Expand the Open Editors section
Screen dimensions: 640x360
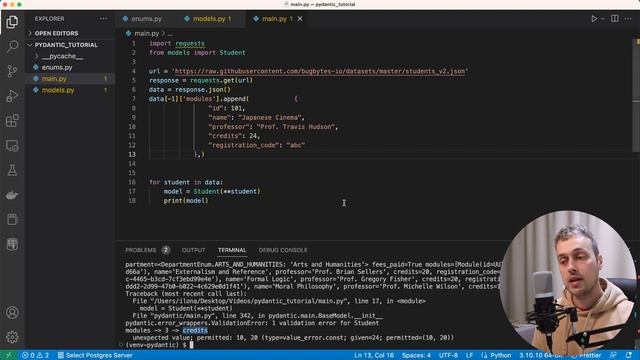[x=56, y=33]
